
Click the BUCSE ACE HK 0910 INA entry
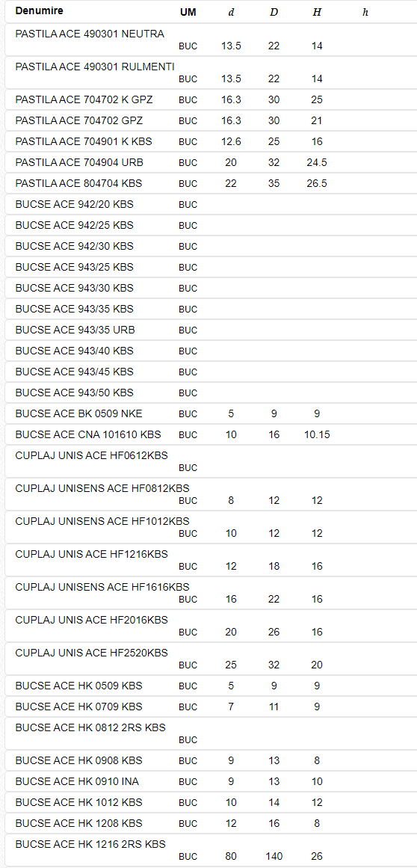pos(211,781)
